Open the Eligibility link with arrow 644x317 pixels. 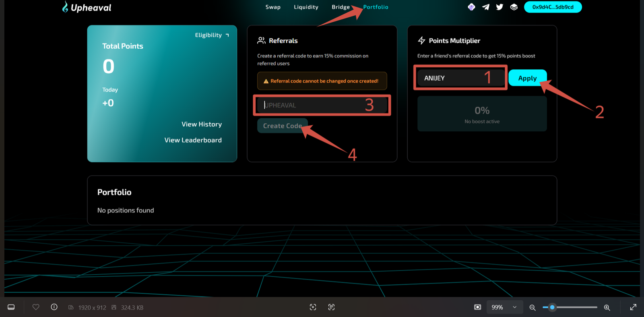point(212,35)
